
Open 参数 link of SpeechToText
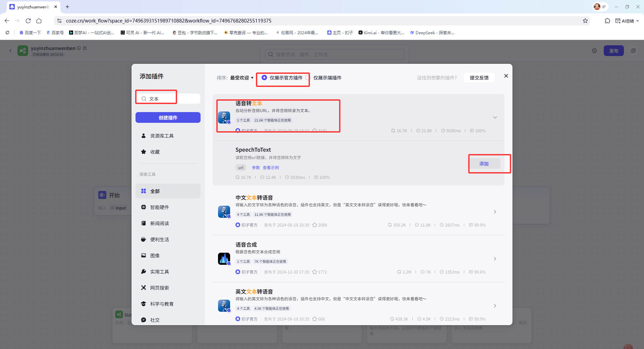[256, 168]
